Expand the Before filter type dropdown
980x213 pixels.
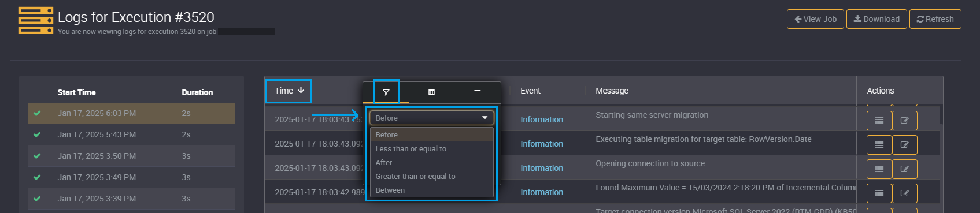(431, 118)
